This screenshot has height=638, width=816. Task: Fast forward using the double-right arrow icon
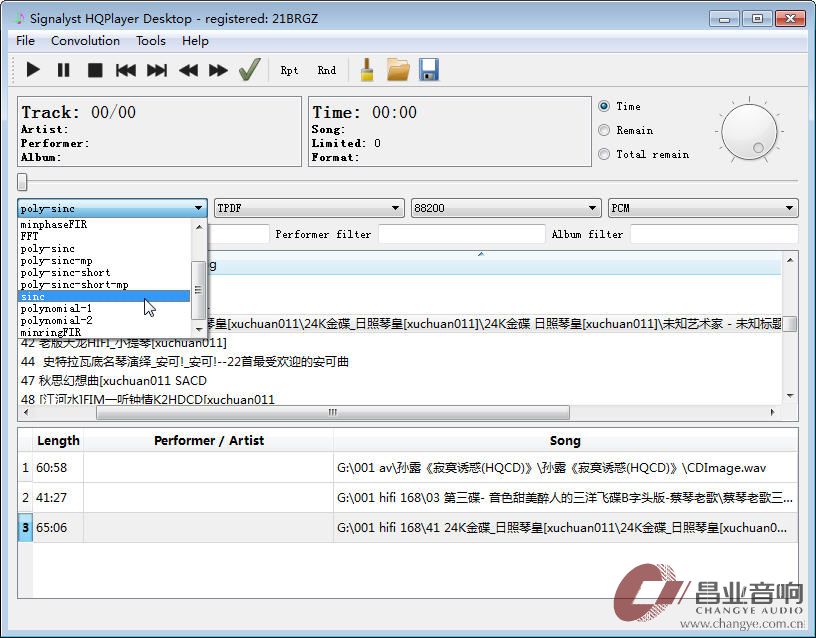point(218,70)
